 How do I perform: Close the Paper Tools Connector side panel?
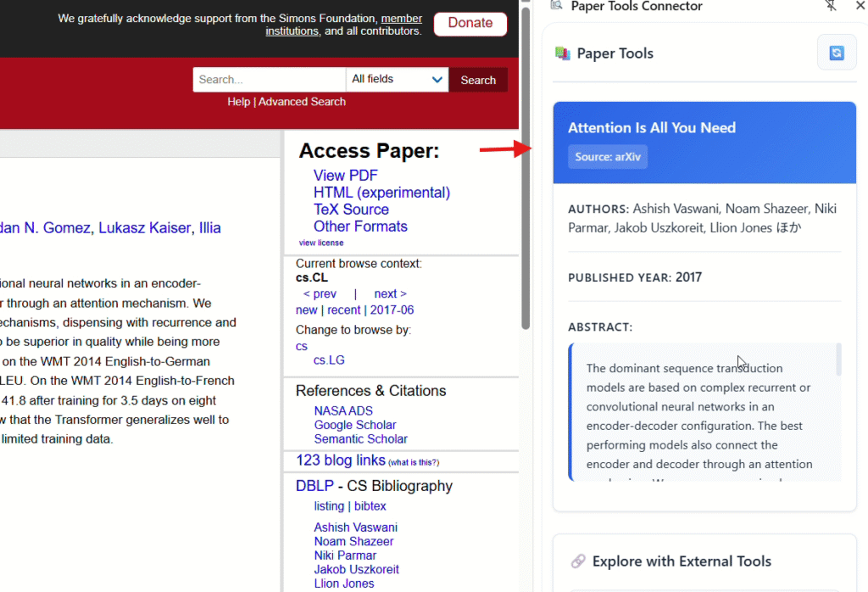click(x=860, y=6)
